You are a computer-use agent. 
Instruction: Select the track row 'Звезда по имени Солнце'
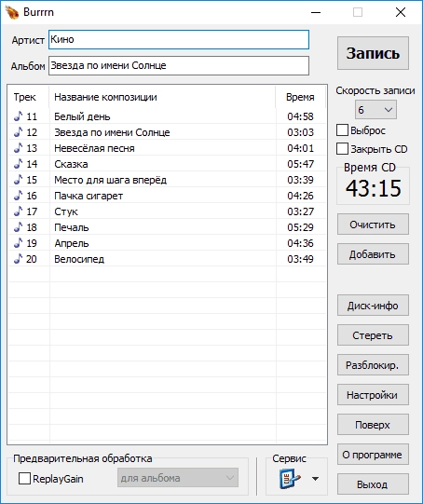[x=167, y=132]
